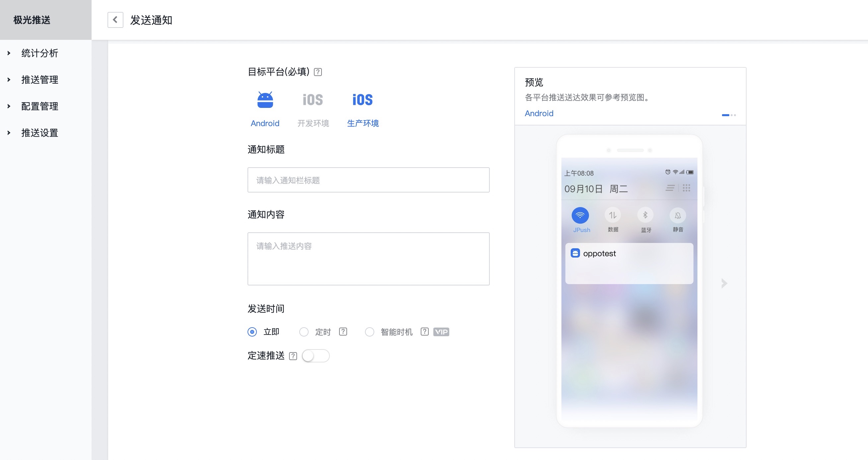The image size is (868, 460).
Task: Click the 数据 icon in phone preview
Action: pyautogui.click(x=613, y=215)
